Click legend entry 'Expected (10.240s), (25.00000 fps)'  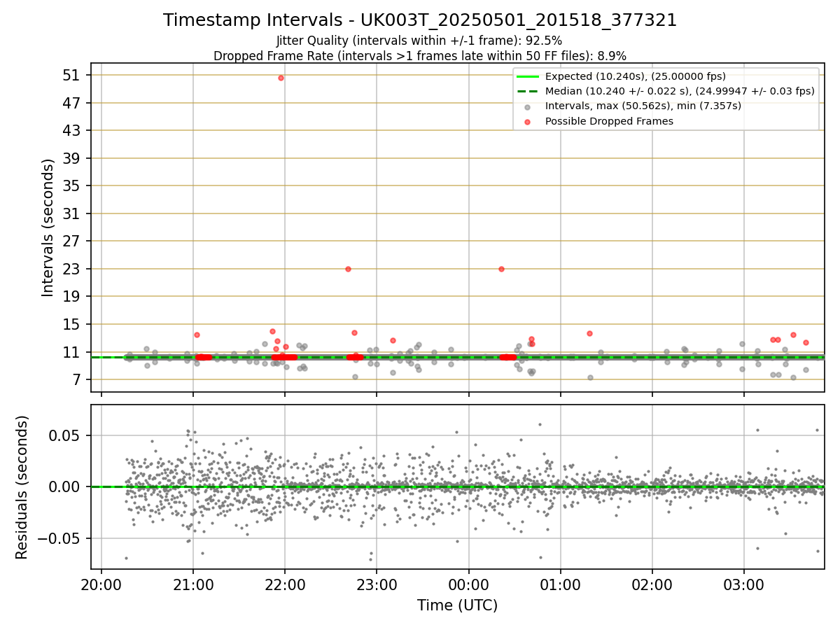636,76
